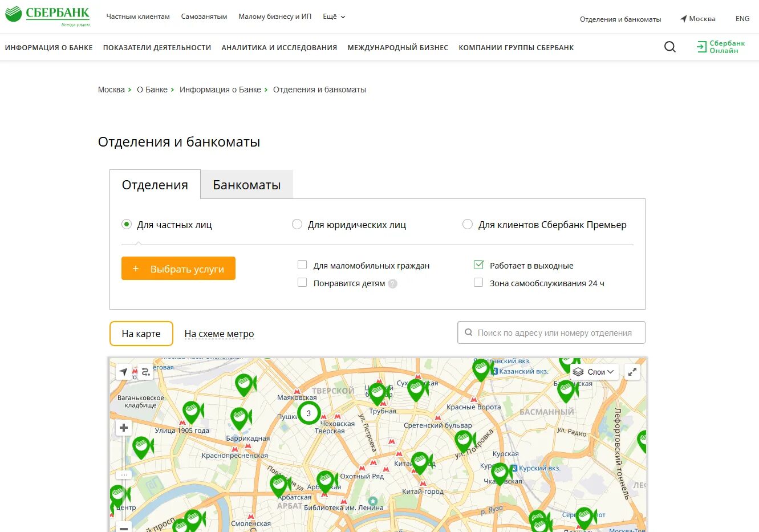Check the Понравится детям checkbox
Screen dimensions: 759x532
[x=302, y=282]
